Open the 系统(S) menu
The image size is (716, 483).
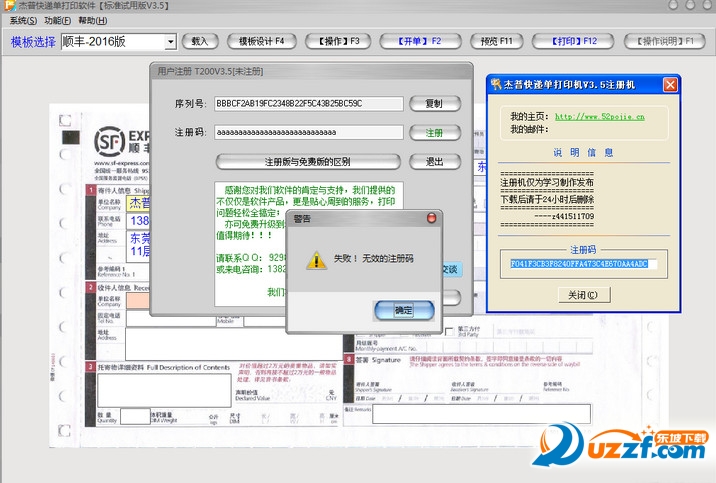click(23, 21)
